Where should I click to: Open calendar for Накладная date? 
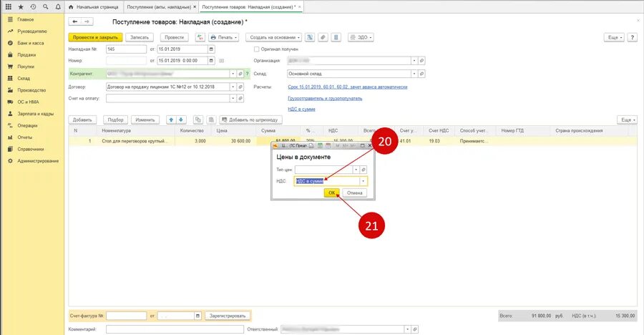click(x=211, y=49)
